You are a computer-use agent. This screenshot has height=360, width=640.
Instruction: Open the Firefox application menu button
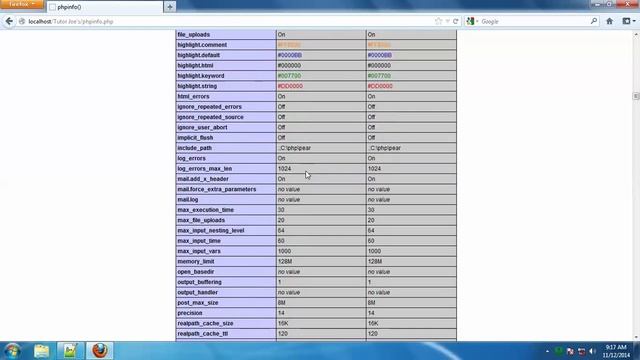pyautogui.click(x=22, y=4)
